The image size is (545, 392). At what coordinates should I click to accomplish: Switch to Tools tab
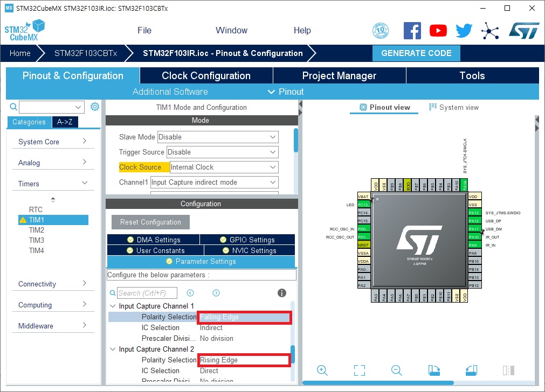coord(472,76)
